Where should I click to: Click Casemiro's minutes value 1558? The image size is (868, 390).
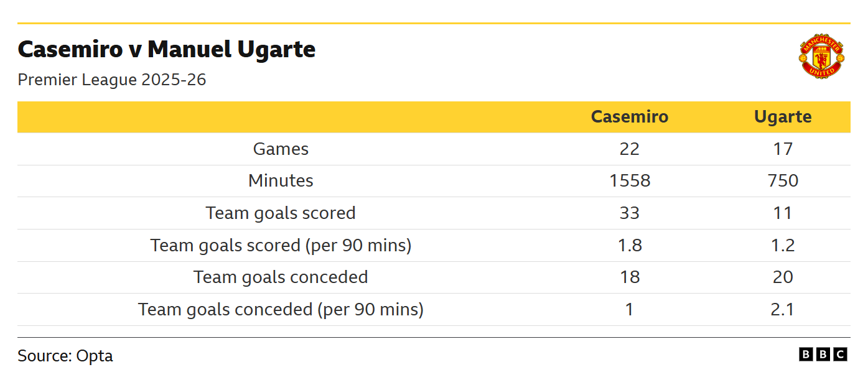(629, 181)
